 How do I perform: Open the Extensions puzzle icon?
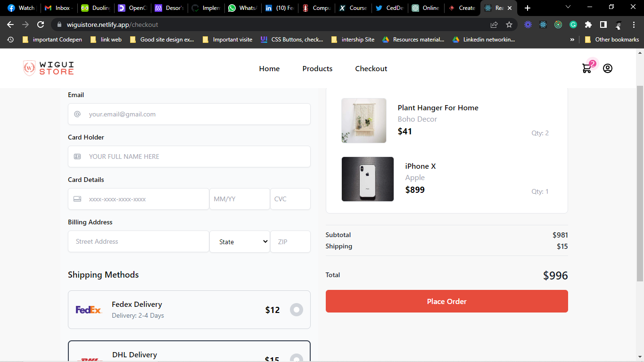tap(588, 25)
